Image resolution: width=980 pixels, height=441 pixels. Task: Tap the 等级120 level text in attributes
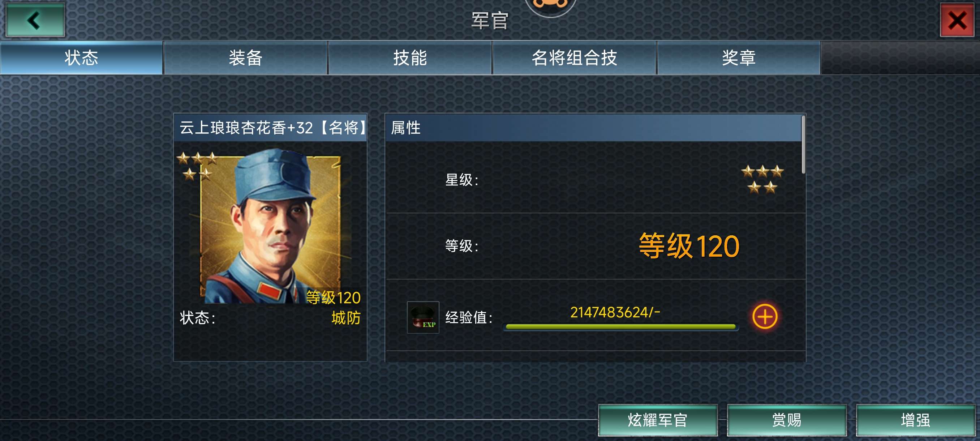pos(689,246)
